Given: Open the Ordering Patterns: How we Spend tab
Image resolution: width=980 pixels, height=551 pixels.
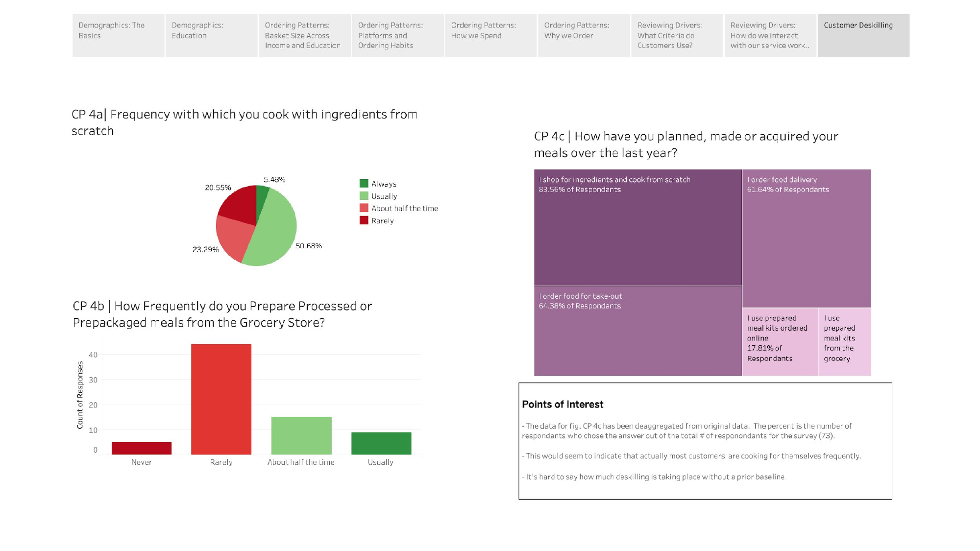Looking at the screenshot, I should pos(490,35).
